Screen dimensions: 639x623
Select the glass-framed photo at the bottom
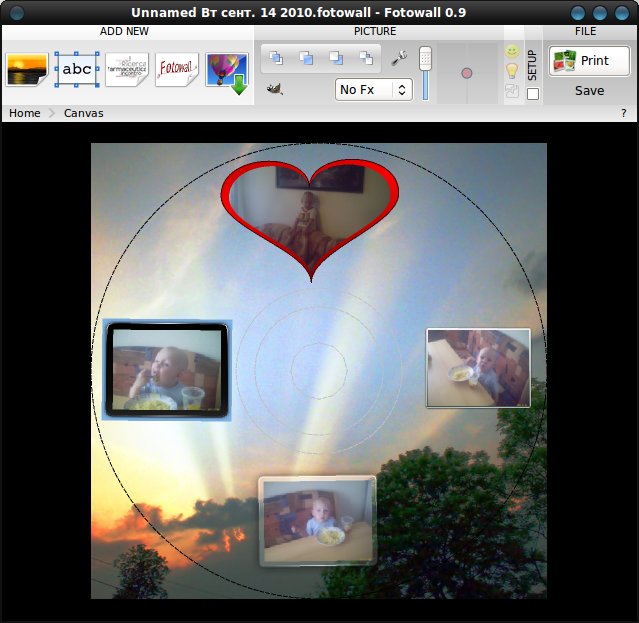click(x=317, y=521)
